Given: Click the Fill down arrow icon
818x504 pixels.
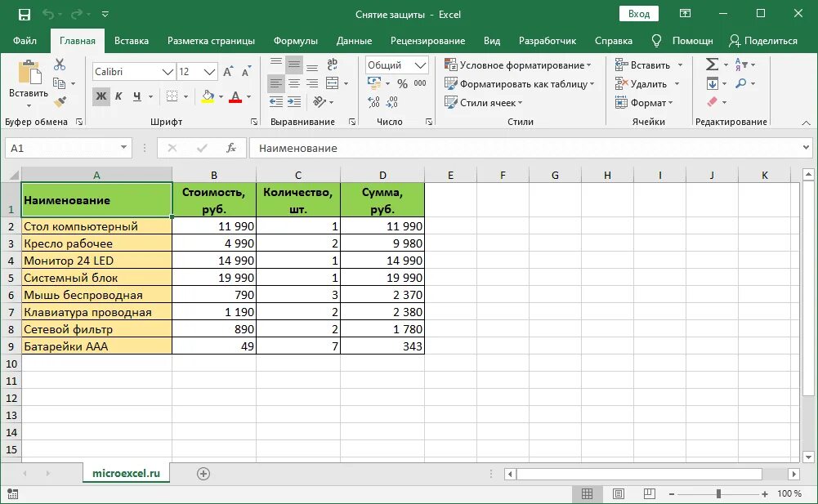Looking at the screenshot, I should pos(712,83).
